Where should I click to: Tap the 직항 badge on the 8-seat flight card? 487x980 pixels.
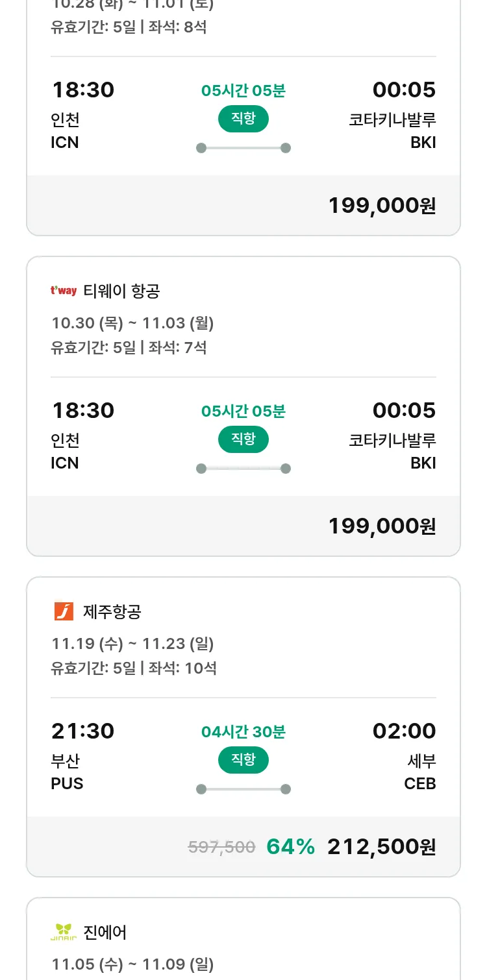(243, 119)
